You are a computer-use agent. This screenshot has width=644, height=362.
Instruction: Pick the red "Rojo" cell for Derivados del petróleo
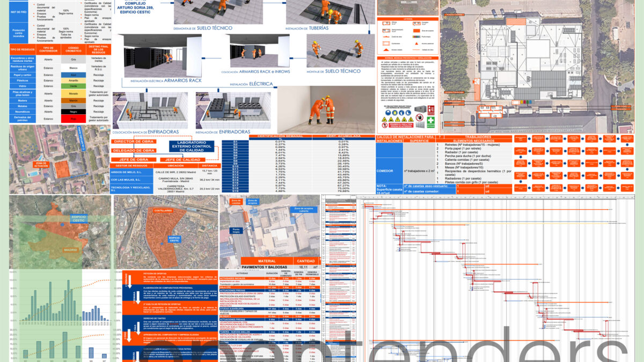[x=74, y=118]
